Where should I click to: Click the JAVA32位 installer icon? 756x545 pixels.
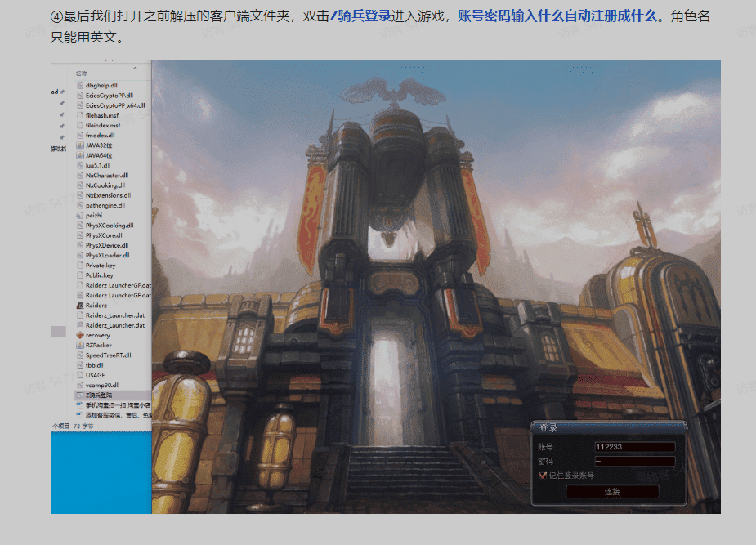[80, 145]
